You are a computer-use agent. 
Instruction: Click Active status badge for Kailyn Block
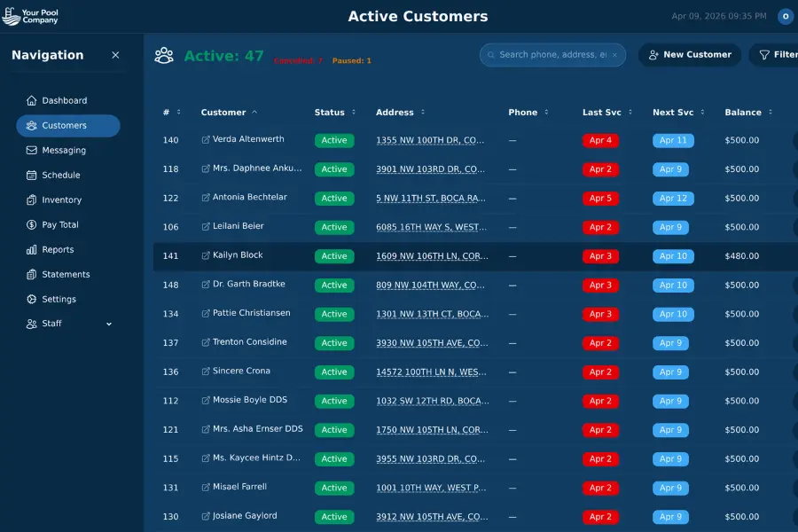click(x=334, y=256)
